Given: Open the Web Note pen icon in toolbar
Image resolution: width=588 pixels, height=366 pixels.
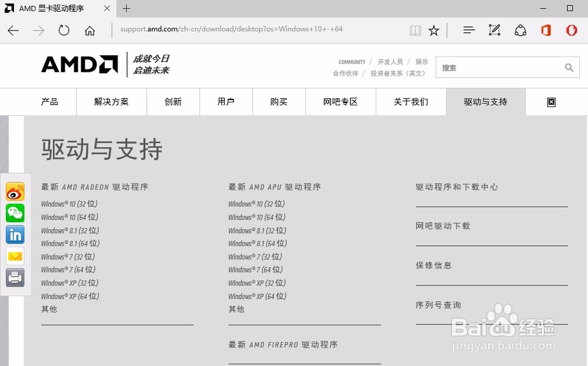Looking at the screenshot, I should [495, 30].
